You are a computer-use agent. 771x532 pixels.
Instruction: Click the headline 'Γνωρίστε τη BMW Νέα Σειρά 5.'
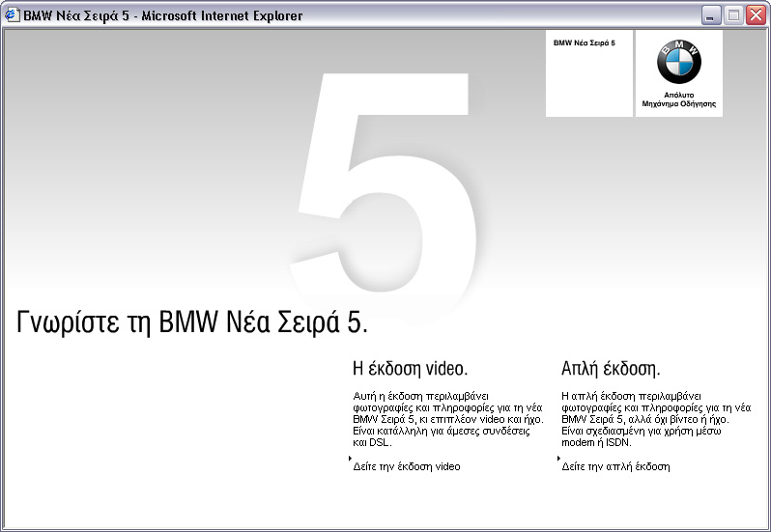pyautogui.click(x=192, y=322)
